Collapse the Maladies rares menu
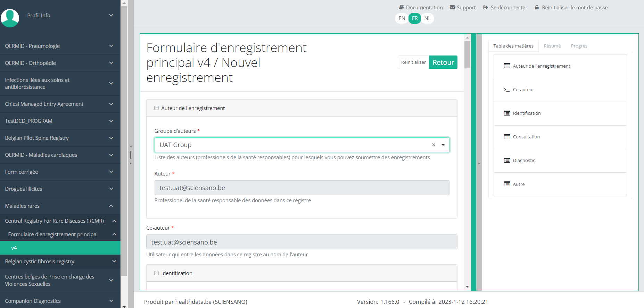This screenshot has height=308, width=644. (x=111, y=206)
